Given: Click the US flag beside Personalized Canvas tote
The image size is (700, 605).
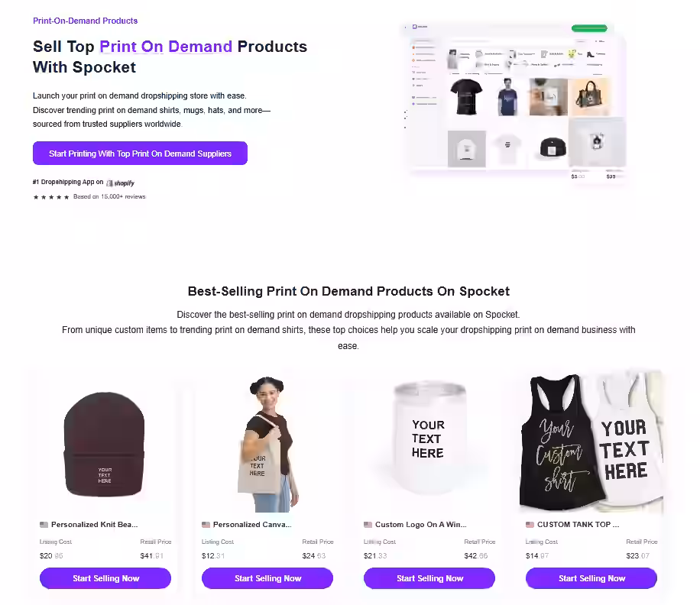Looking at the screenshot, I should pyautogui.click(x=206, y=525).
